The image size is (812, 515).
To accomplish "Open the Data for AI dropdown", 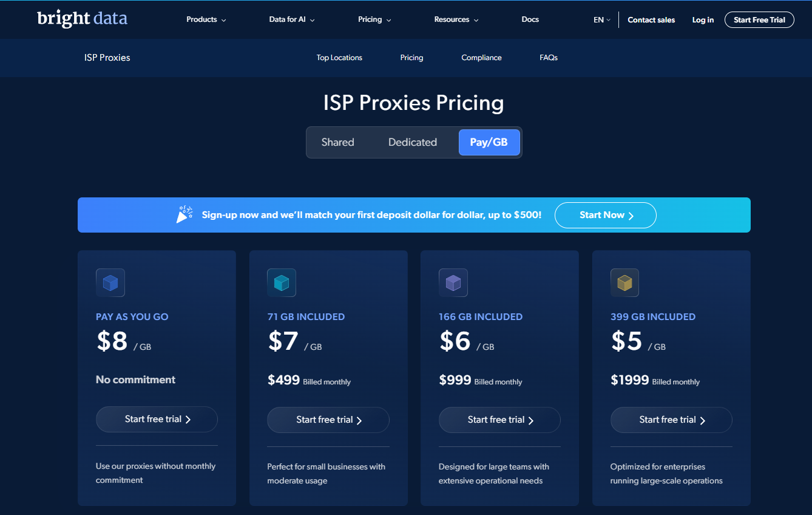I will coord(291,19).
